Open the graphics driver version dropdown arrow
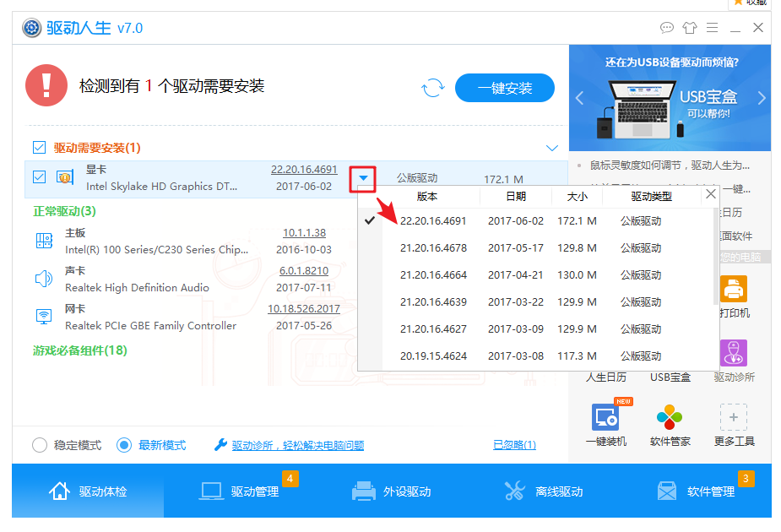This screenshot has width=781, height=532. [x=363, y=179]
